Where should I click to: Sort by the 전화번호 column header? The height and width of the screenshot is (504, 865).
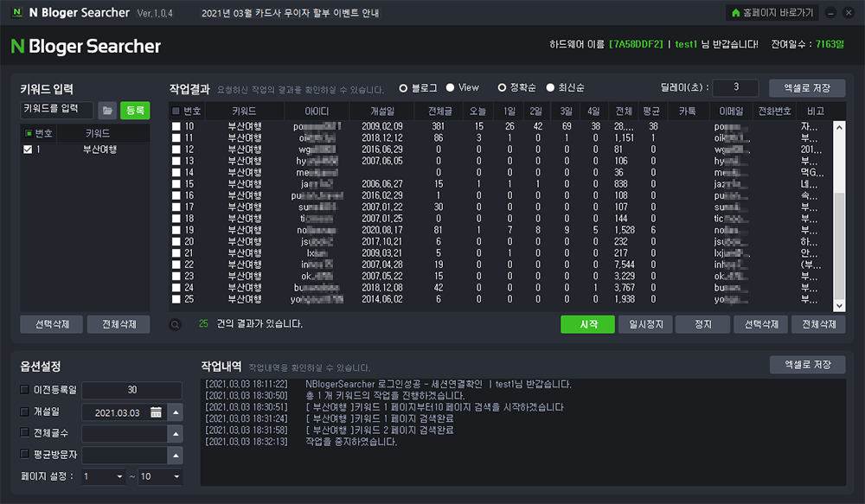tap(774, 112)
